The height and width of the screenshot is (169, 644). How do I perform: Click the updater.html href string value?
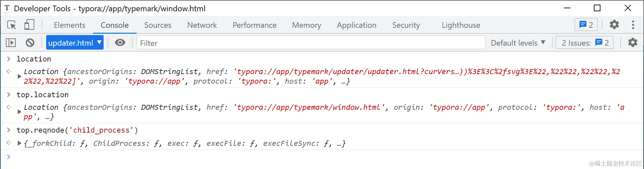[322, 76]
